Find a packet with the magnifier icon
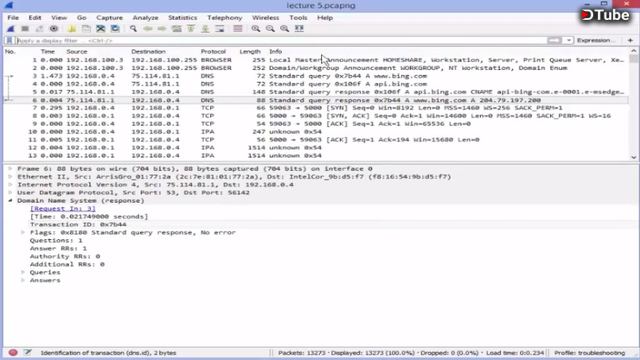Screen dimensions: 640x360 [x=133, y=29]
